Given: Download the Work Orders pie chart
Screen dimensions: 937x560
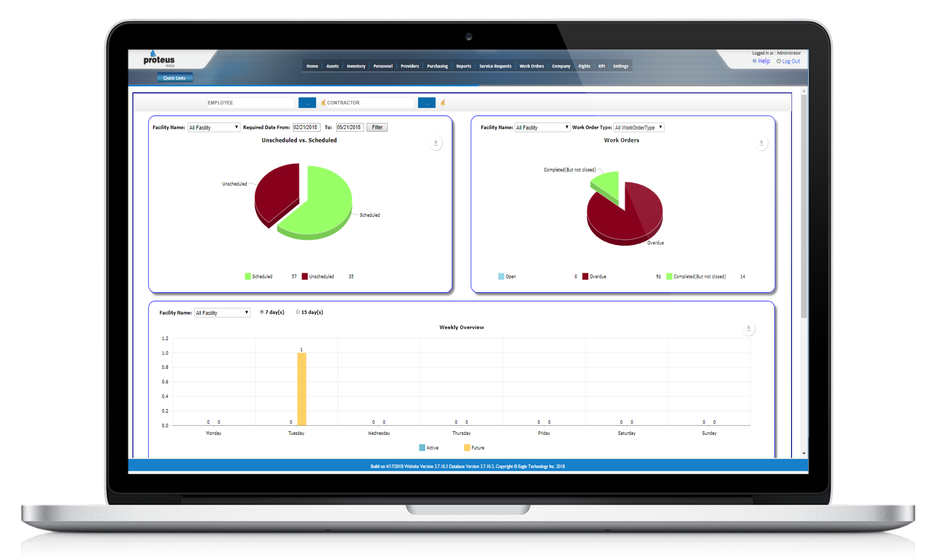Looking at the screenshot, I should (x=761, y=143).
